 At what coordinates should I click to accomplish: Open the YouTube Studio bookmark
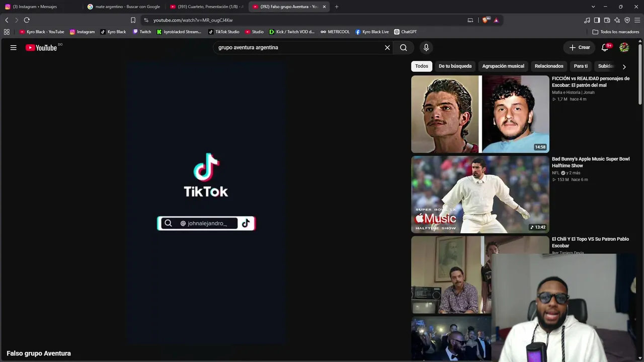click(255, 32)
